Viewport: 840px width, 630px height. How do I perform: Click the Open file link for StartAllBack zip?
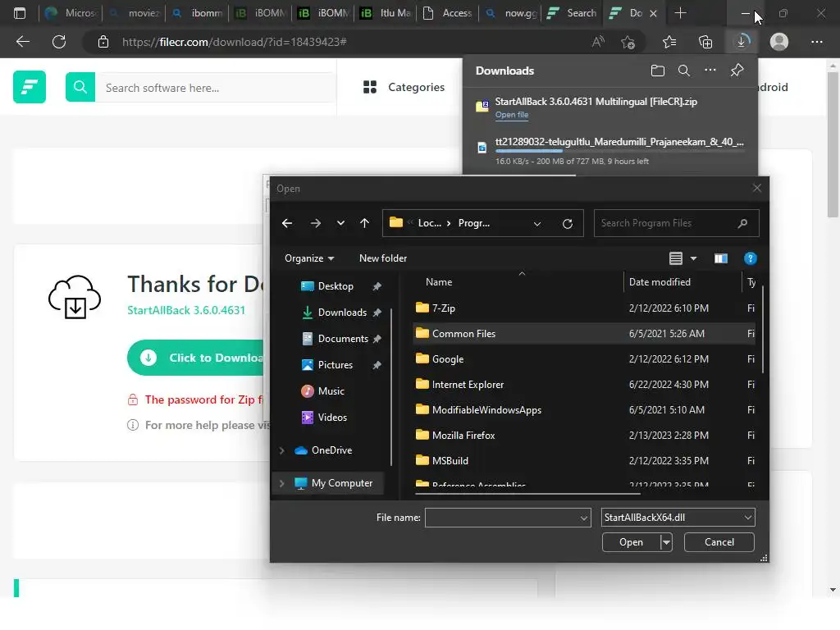click(x=512, y=115)
